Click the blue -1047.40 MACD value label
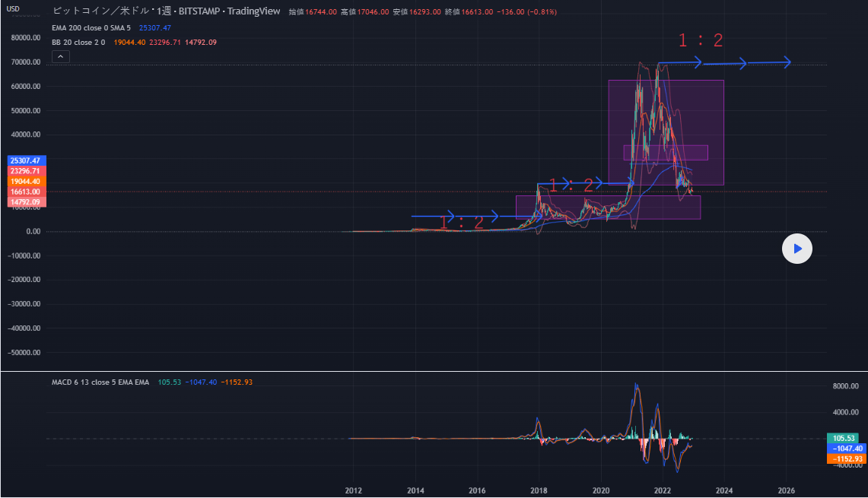The height and width of the screenshot is (498, 868). pyautogui.click(x=846, y=449)
